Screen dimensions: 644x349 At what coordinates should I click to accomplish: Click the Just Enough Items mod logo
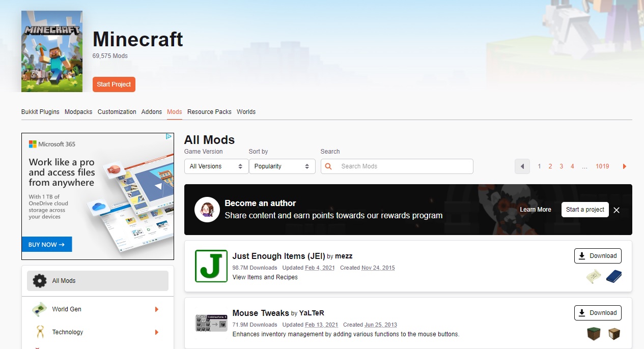pyautogui.click(x=211, y=266)
